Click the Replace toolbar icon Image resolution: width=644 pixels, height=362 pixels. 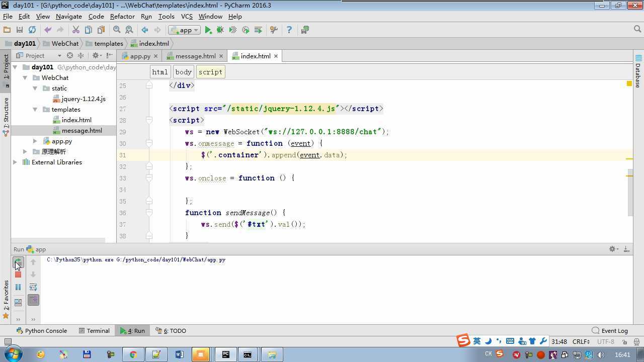(x=129, y=30)
